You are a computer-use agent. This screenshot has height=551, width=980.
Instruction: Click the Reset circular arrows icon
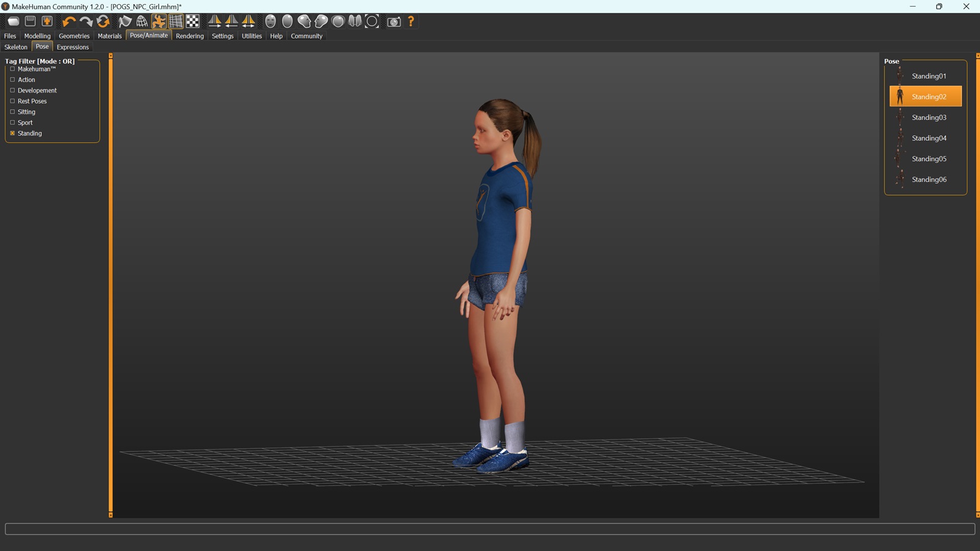point(103,21)
